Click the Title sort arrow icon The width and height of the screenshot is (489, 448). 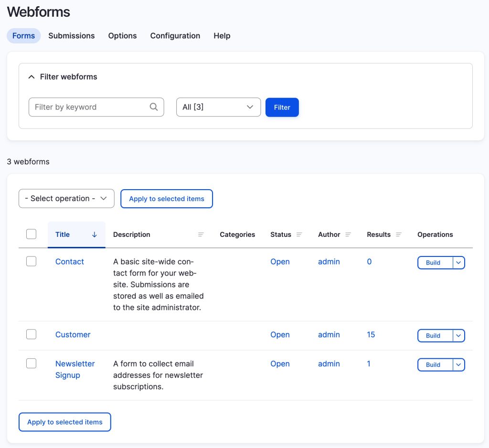(94, 235)
